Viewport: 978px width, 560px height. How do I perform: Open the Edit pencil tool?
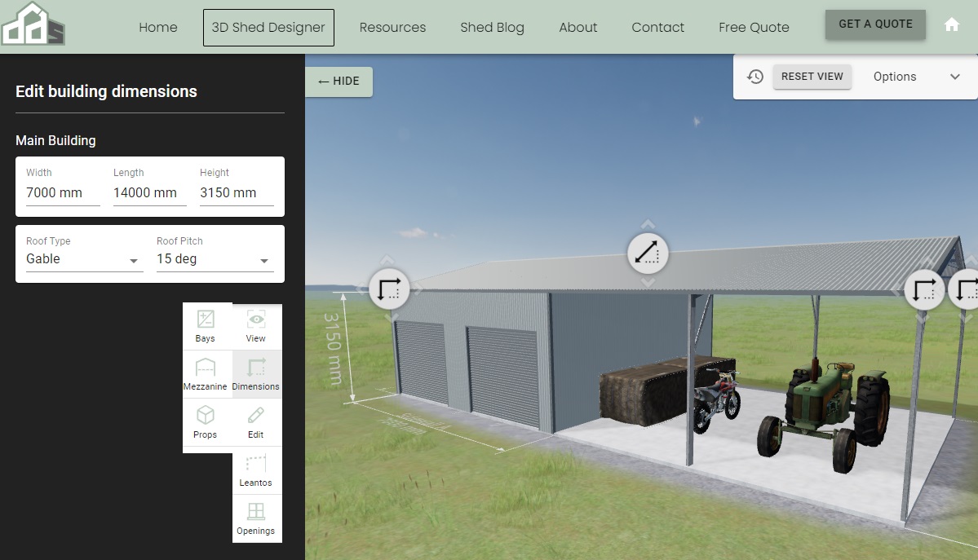click(256, 422)
